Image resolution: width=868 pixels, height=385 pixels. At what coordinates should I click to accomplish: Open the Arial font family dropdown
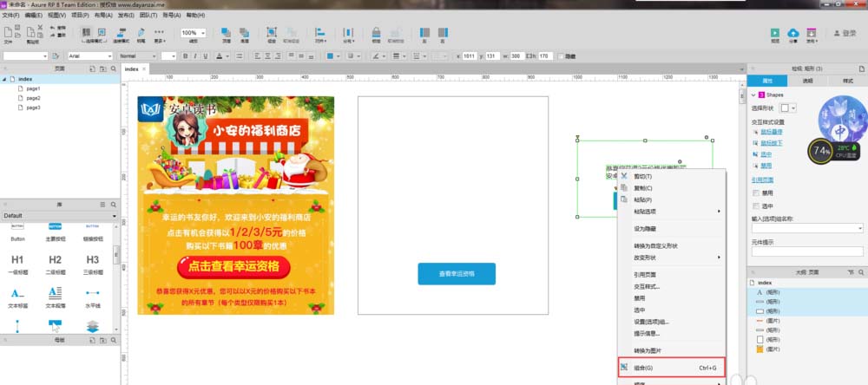[90, 55]
